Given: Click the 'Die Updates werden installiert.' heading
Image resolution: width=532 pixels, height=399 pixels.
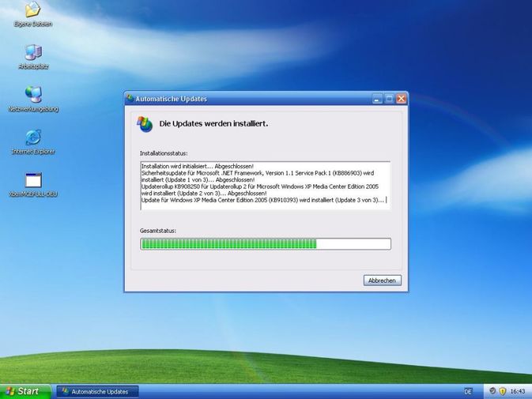Looking at the screenshot, I should (213, 124).
